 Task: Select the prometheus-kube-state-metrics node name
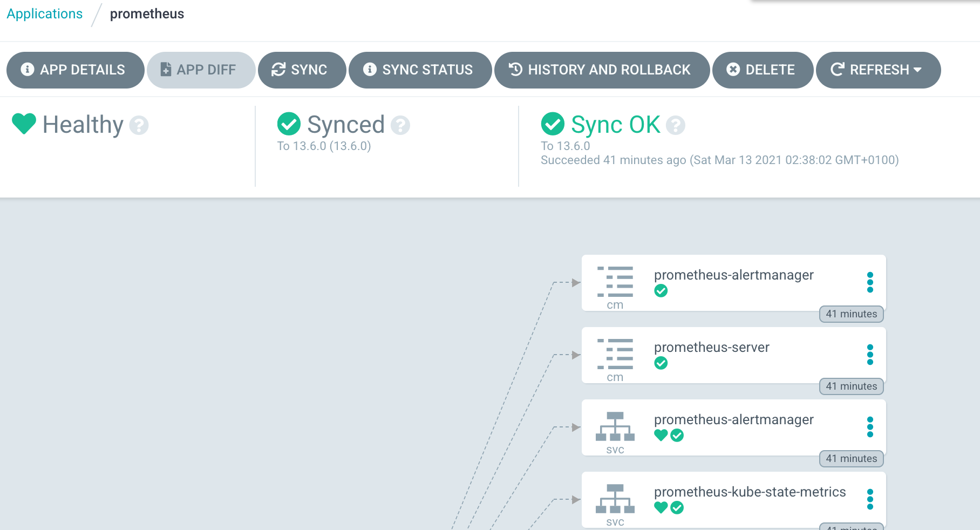click(x=750, y=492)
